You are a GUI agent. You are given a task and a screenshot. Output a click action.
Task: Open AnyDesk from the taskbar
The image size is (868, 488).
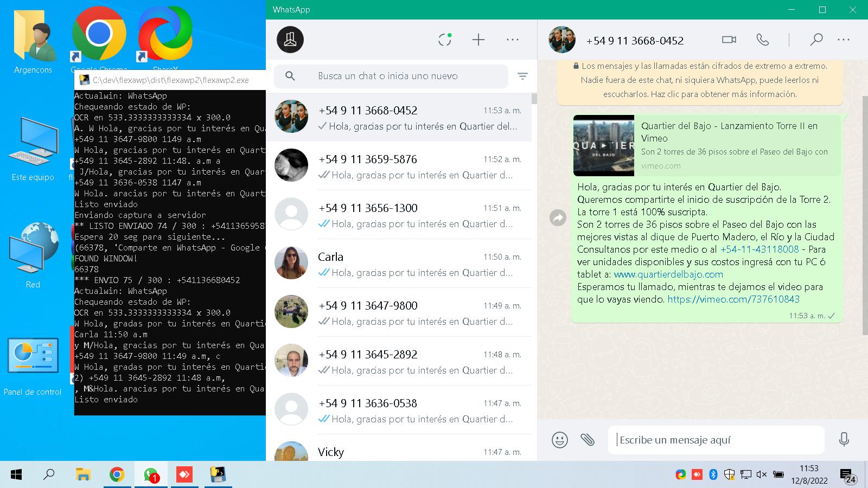coord(184,475)
